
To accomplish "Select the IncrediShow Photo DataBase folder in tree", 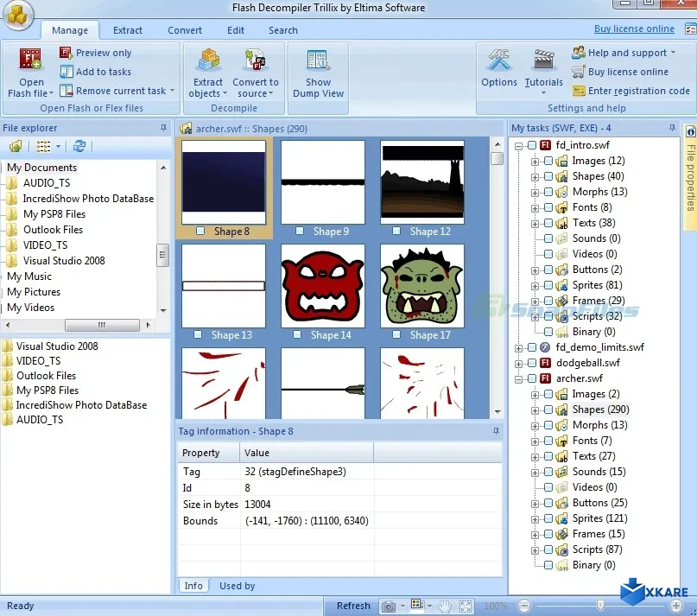I will pos(88,199).
